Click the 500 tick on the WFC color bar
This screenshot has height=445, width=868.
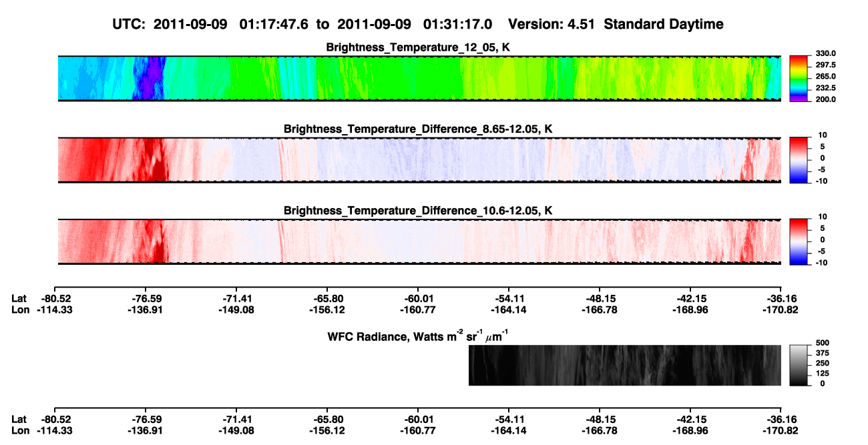pyautogui.click(x=823, y=342)
